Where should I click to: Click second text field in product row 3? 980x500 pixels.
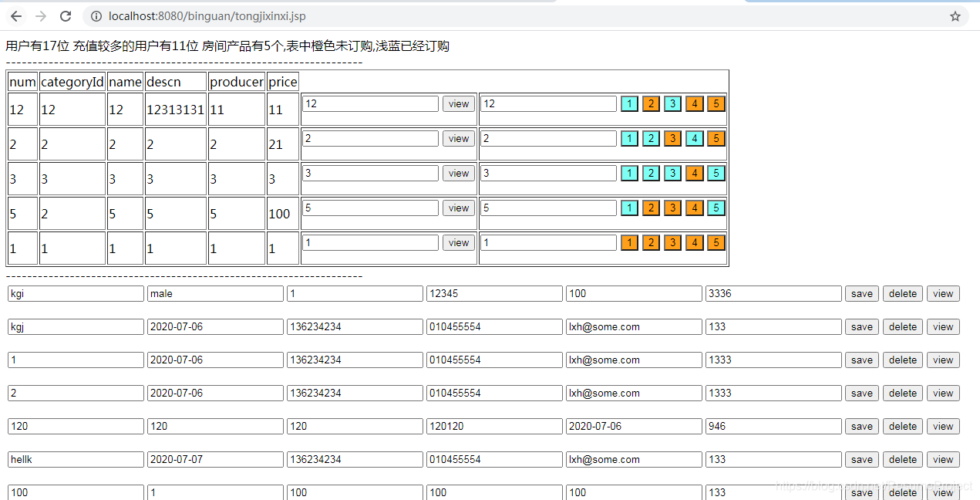click(x=549, y=174)
